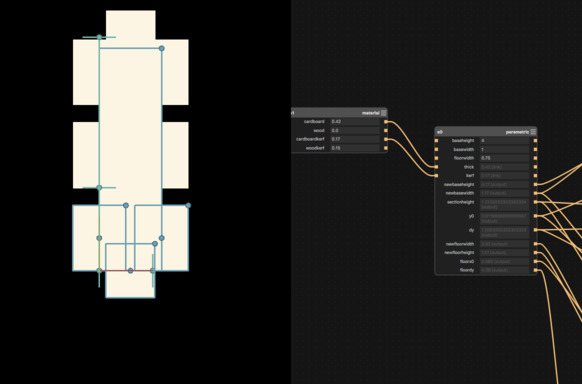Click the kerf linked value field
The width and height of the screenshot is (582, 384).
coord(504,175)
